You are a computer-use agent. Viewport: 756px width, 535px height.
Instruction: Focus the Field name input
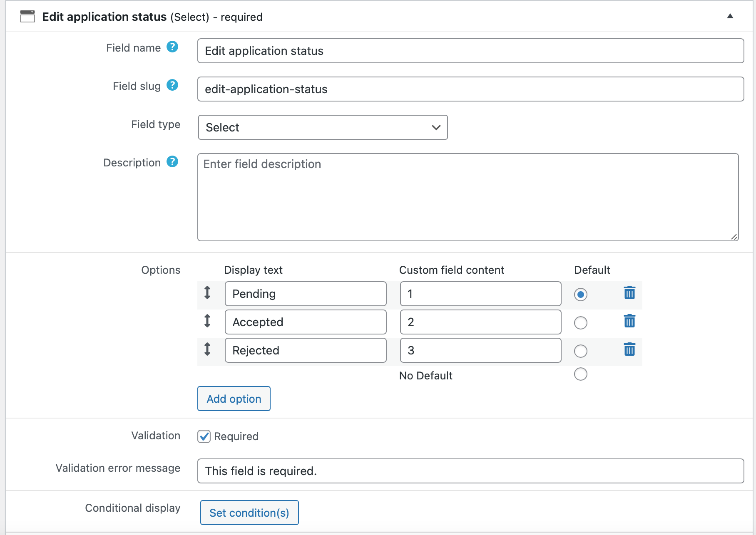tap(470, 51)
